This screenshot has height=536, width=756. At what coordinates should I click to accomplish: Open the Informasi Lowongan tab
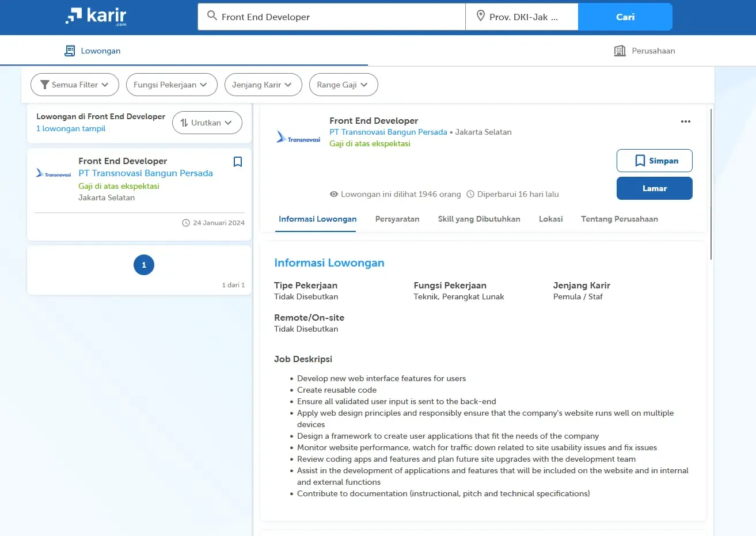pos(317,219)
